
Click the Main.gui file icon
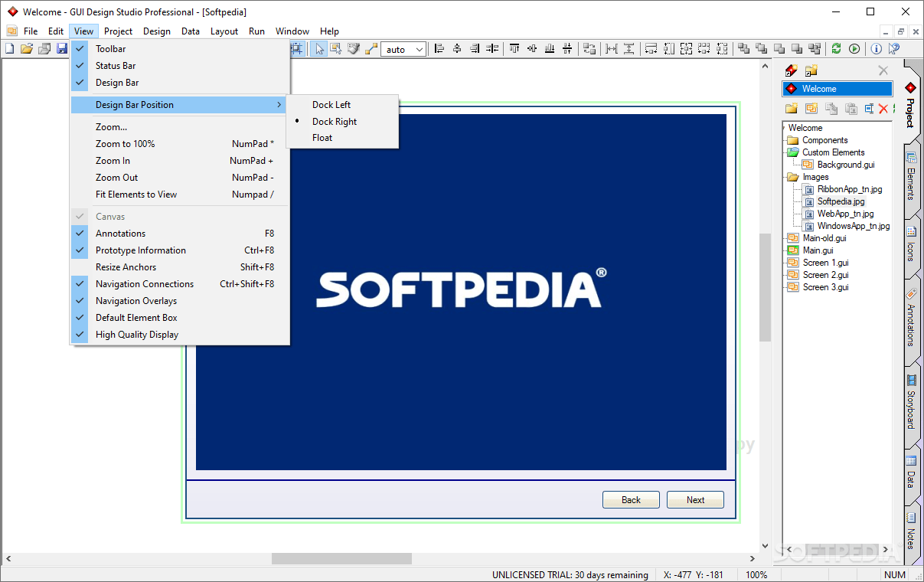point(793,250)
